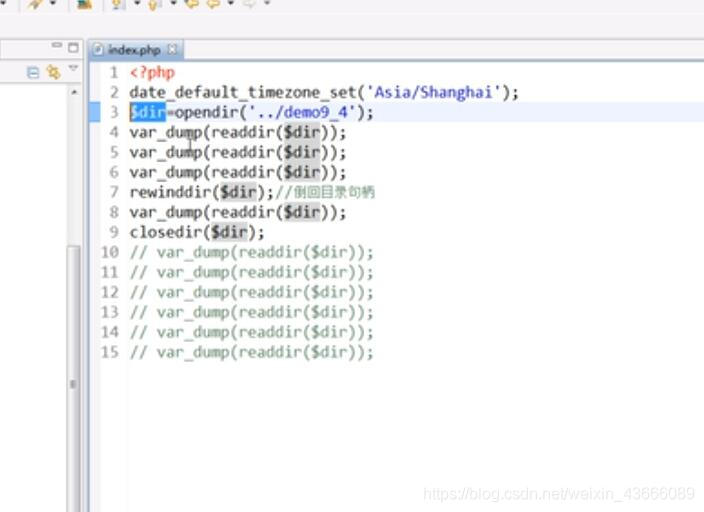Viewport: 704px width, 512px height.
Task: Click the opendir function call
Action: pos(207,112)
